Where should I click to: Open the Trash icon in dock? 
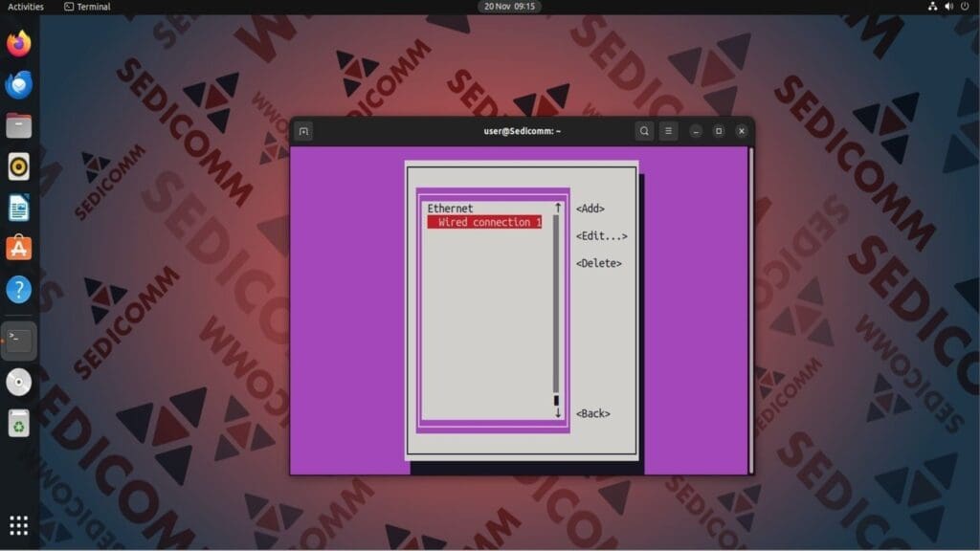click(x=19, y=423)
